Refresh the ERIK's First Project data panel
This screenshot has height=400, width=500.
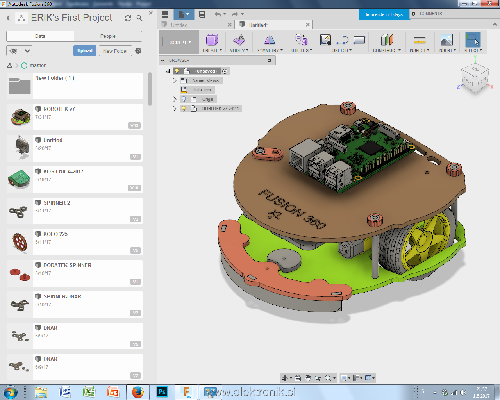pyautogui.click(x=128, y=18)
